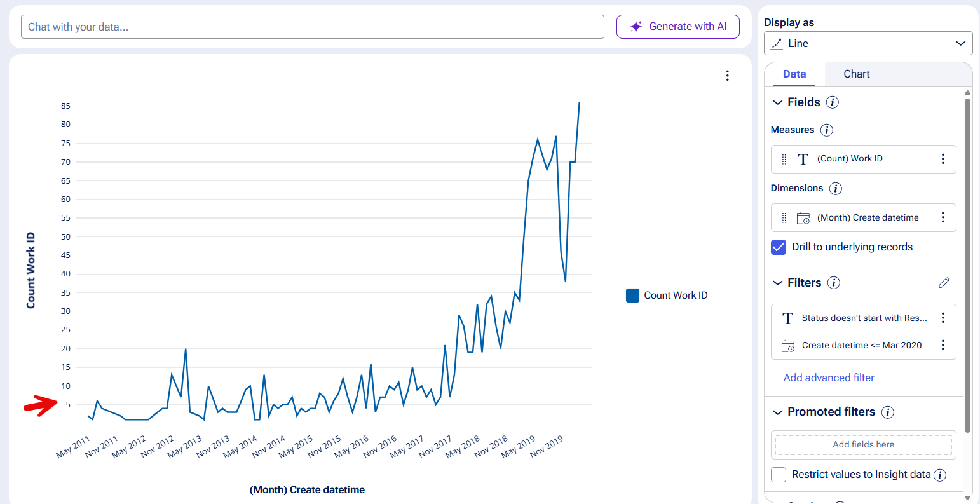This screenshot has height=504, width=980.
Task: Uncheck Drill to underlying records
Action: (779, 247)
